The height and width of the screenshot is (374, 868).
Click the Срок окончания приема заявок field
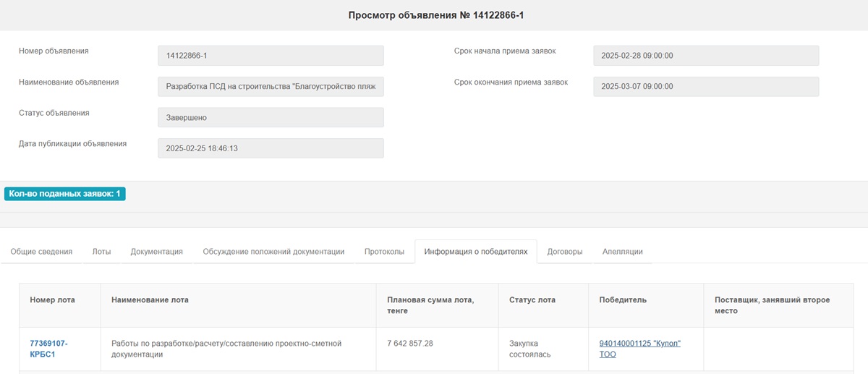[x=705, y=87]
